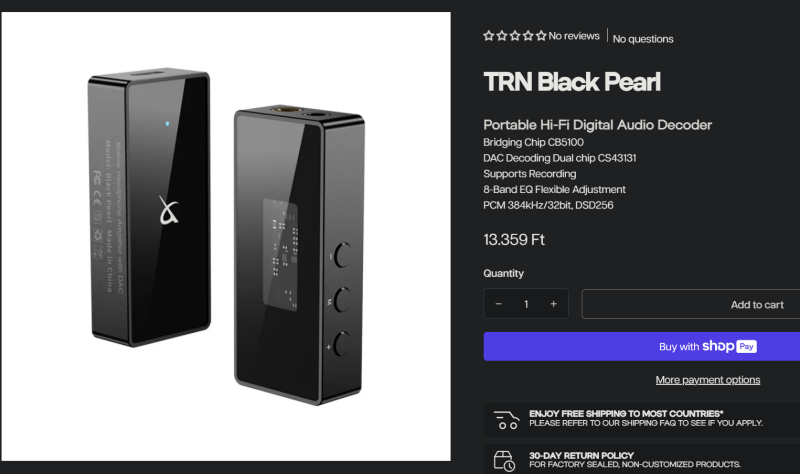The height and width of the screenshot is (474, 800).
Task: Click the first rating star
Action: 489,36
